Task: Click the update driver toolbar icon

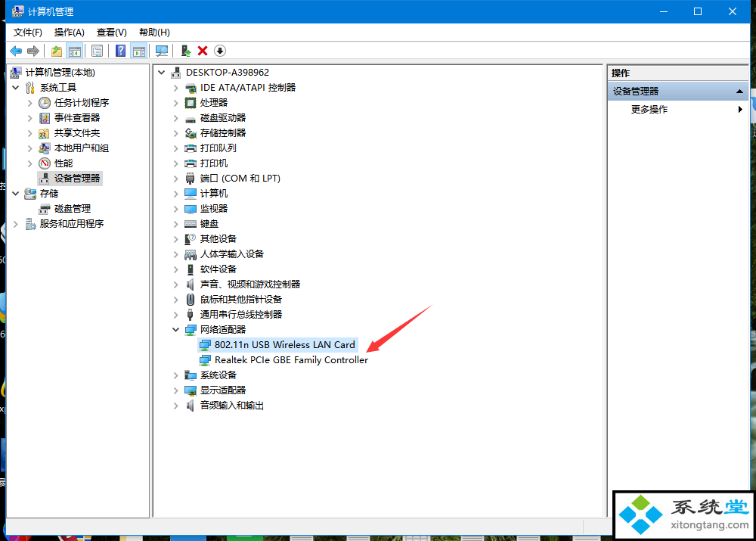Action: tap(186, 51)
